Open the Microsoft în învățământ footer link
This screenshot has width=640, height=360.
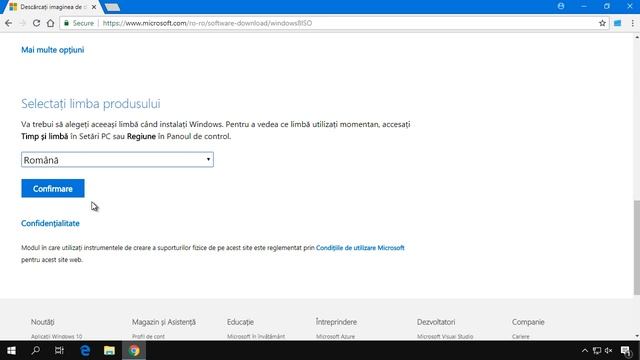(256, 336)
